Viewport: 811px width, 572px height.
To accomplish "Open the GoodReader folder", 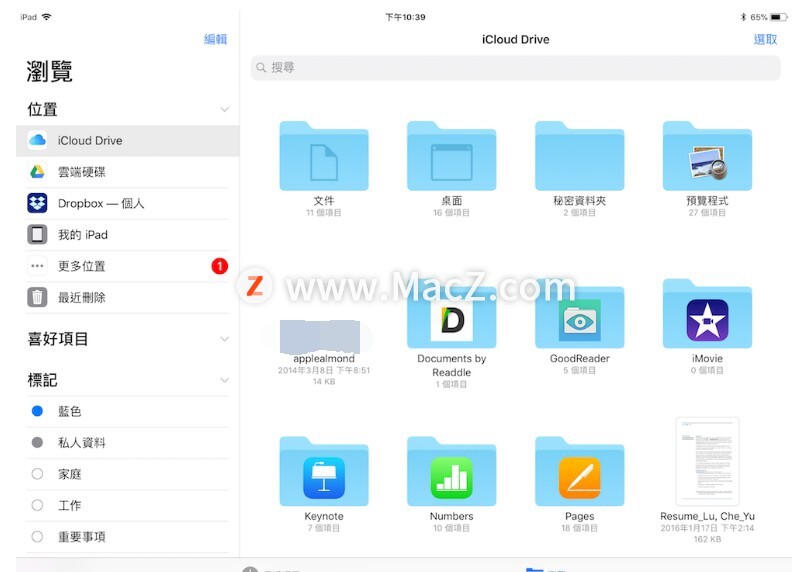I will tap(579, 314).
